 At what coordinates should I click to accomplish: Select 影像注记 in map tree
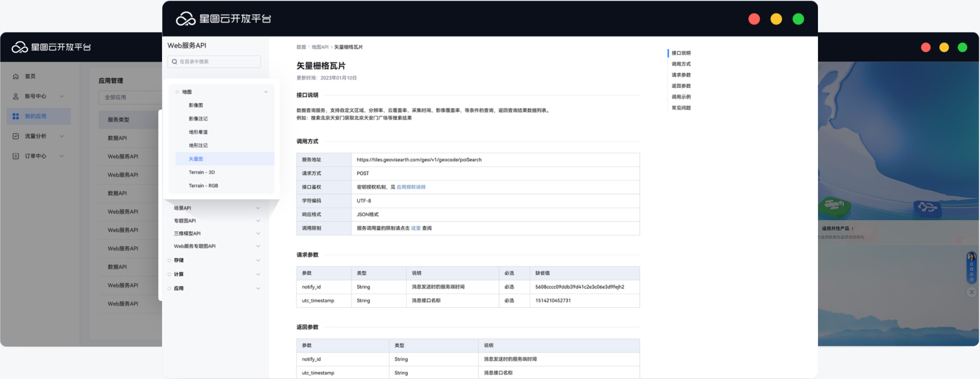pyautogui.click(x=198, y=119)
